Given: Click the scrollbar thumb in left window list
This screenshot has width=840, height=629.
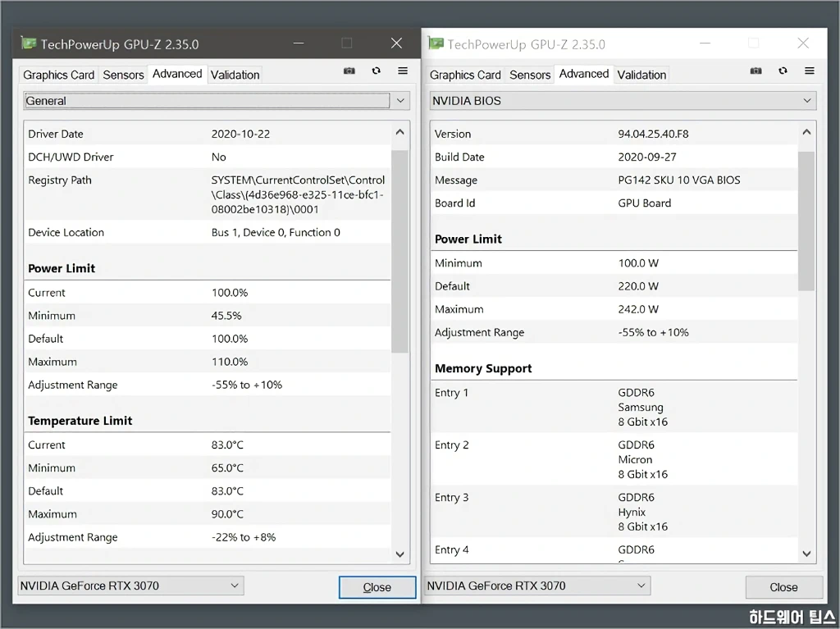Looking at the screenshot, I should 399,251.
